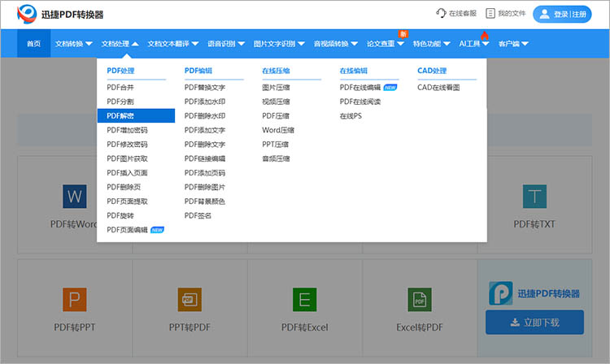Expand 论文查重 dropdown
610x364 pixels.
[x=386, y=44]
